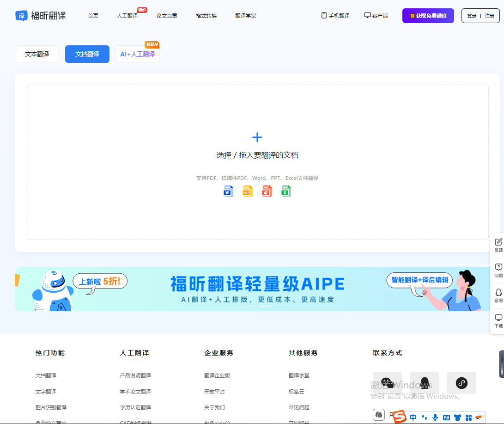This screenshot has height=424, width=504.
Task: Open the 关于我们 footer link
Action: pyautogui.click(x=214, y=407)
